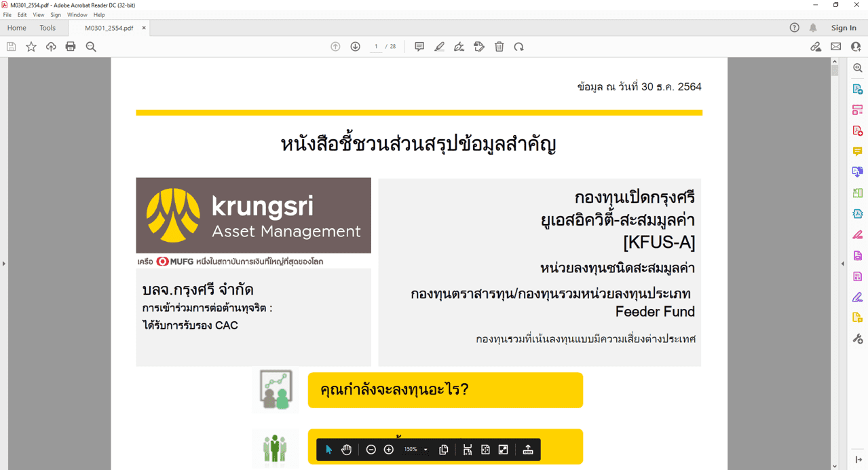Switch to the Tools tab
This screenshot has width=868, height=470.
[x=47, y=28]
